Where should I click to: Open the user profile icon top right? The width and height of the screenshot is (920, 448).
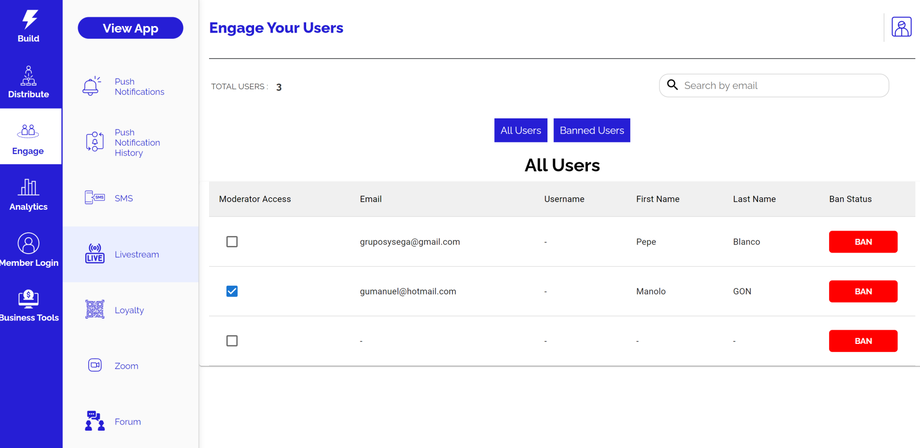901,28
